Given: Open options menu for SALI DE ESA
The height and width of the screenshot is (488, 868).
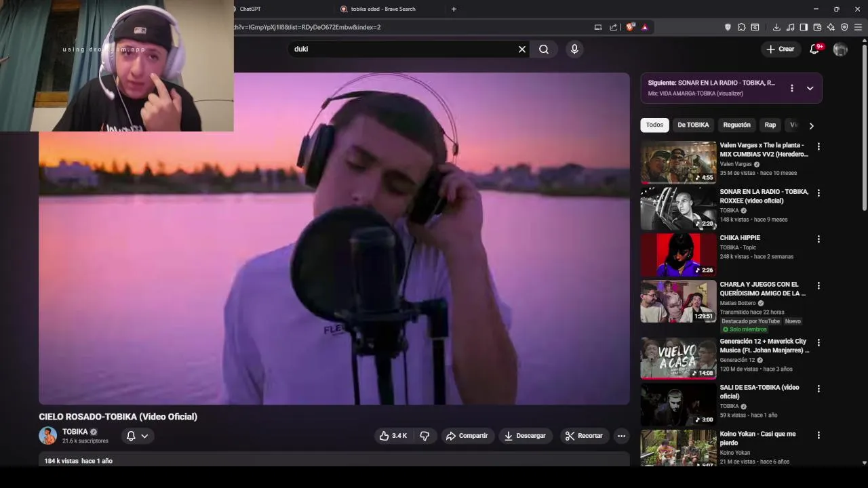Looking at the screenshot, I should coord(818,389).
